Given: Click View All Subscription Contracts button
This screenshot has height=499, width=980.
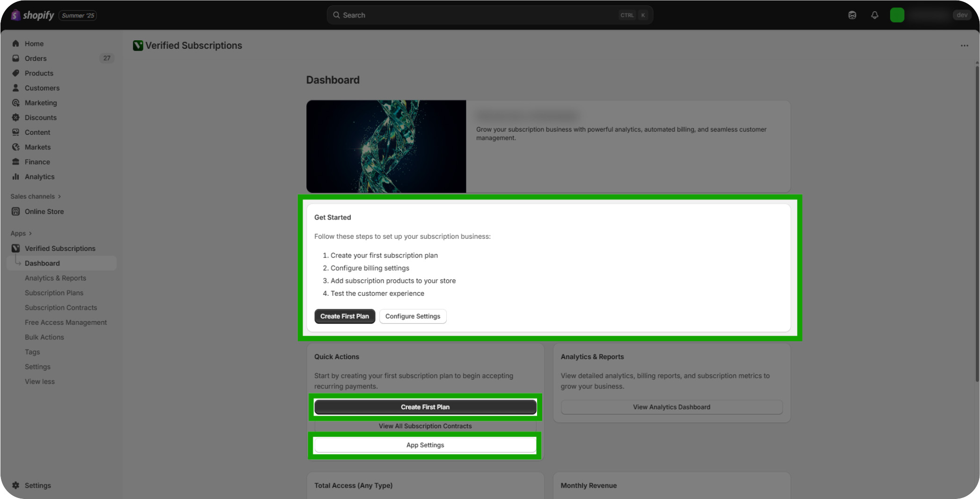Looking at the screenshot, I should tap(425, 426).
